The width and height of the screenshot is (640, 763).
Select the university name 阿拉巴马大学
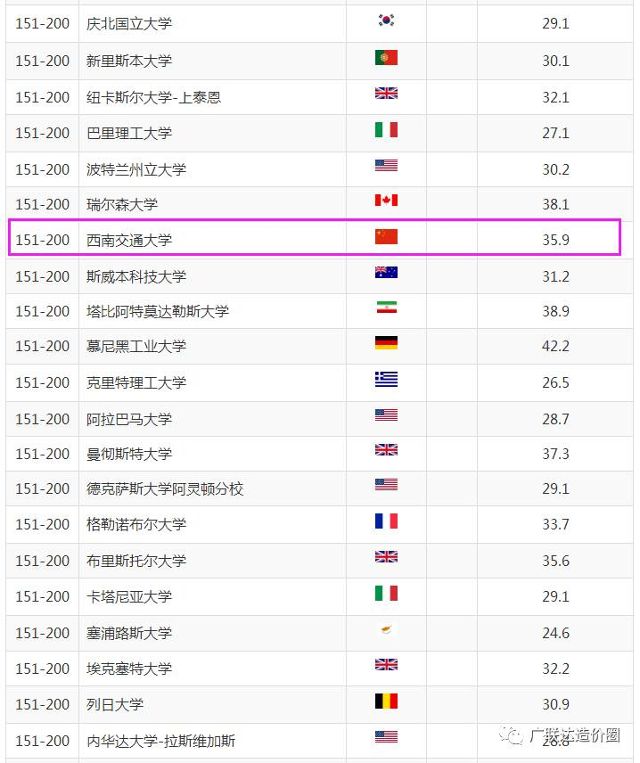click(x=129, y=419)
